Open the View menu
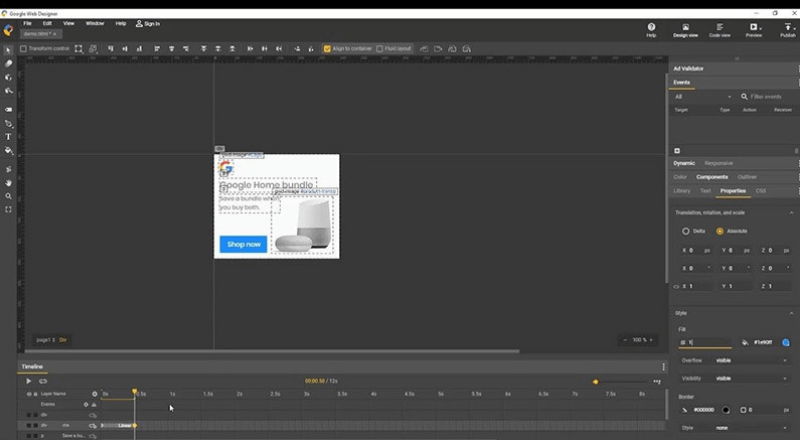800x440 pixels. [x=68, y=23]
